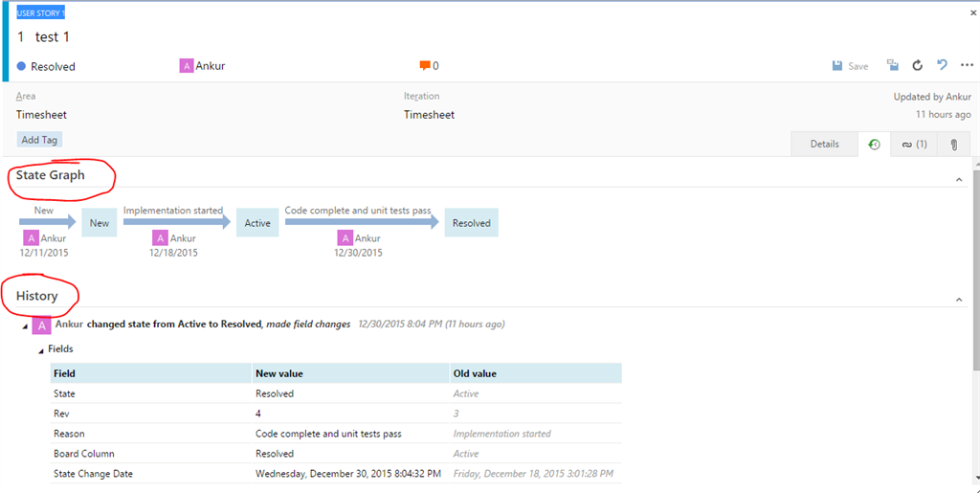Click Ankur avatar under Implementation started
This screenshot has width=980, height=493.
pyautogui.click(x=160, y=238)
